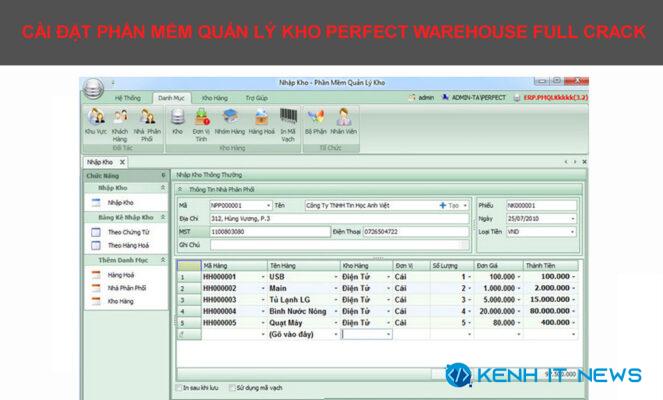Open the Ngày date dropdown
The image size is (663, 400).
(x=573, y=219)
